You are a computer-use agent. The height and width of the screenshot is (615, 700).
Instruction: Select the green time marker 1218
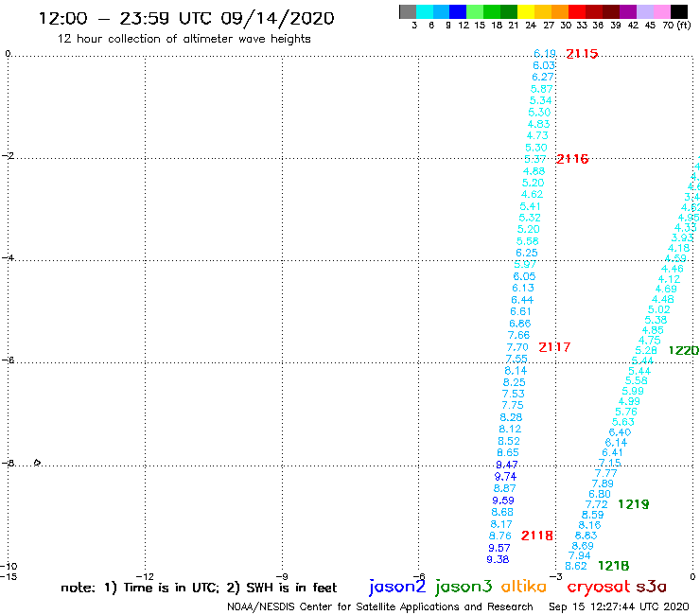coord(613,566)
